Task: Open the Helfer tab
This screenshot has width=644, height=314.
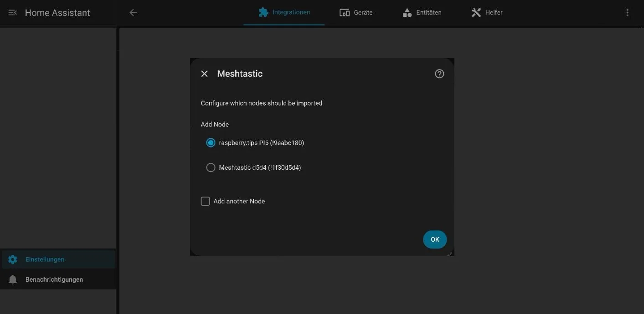Action: (x=487, y=13)
